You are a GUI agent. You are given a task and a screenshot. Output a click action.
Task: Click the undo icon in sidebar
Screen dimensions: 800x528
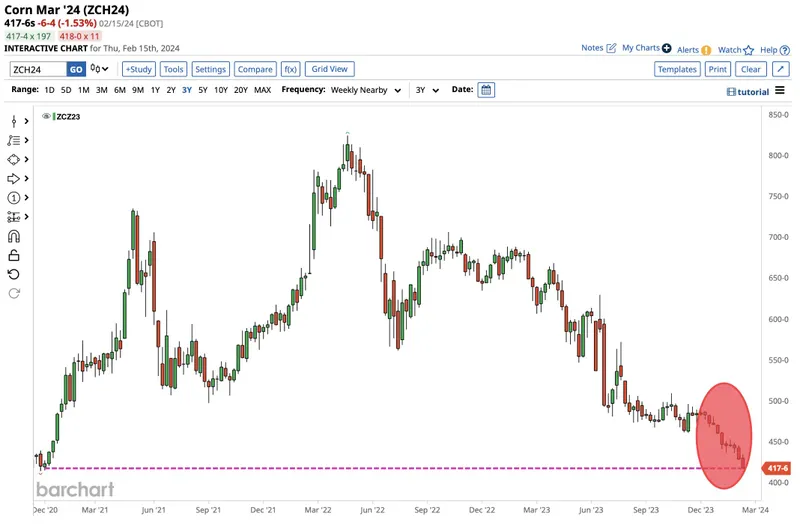click(x=14, y=274)
